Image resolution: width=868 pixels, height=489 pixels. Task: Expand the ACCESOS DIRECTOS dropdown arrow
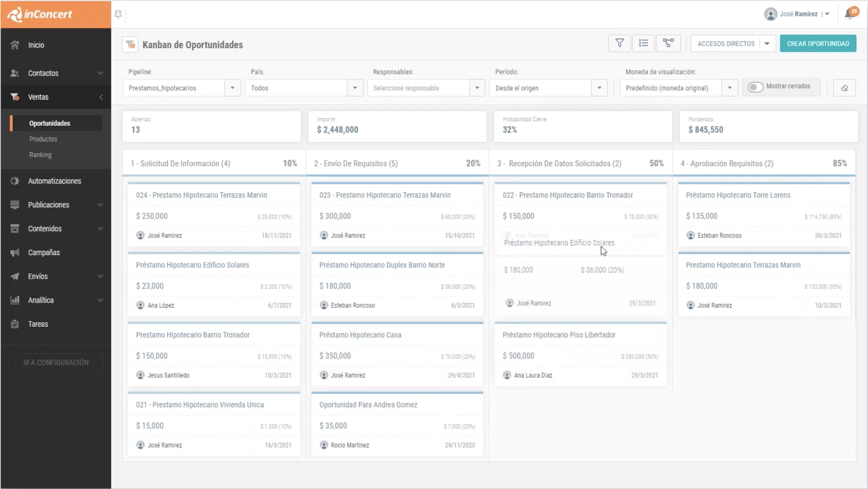[767, 44]
